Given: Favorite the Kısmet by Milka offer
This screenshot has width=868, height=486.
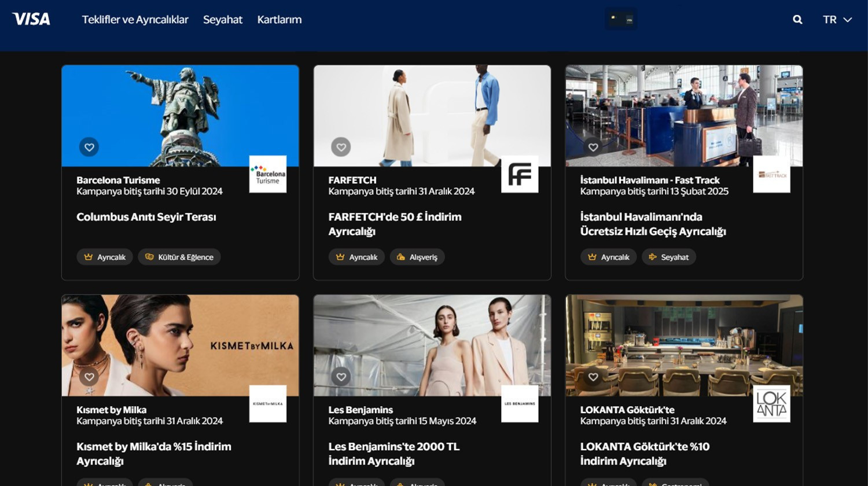Looking at the screenshot, I should [x=89, y=377].
